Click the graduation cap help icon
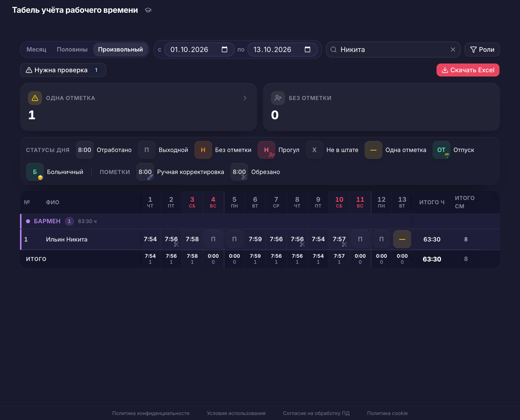Image resolution: width=520 pixels, height=420 pixels. [148, 10]
